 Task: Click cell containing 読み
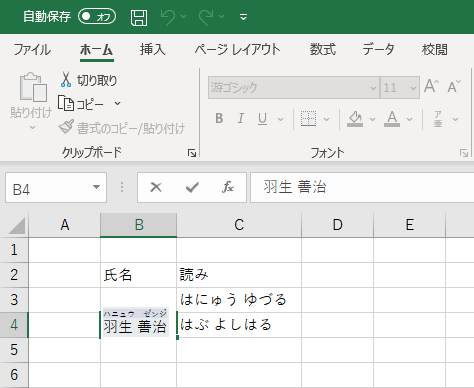[x=239, y=275]
